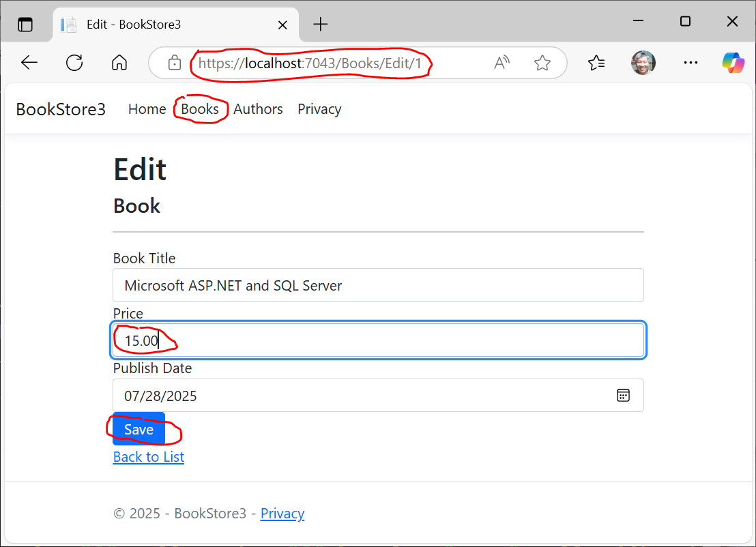
Task: Save the book changes
Action: tap(139, 429)
